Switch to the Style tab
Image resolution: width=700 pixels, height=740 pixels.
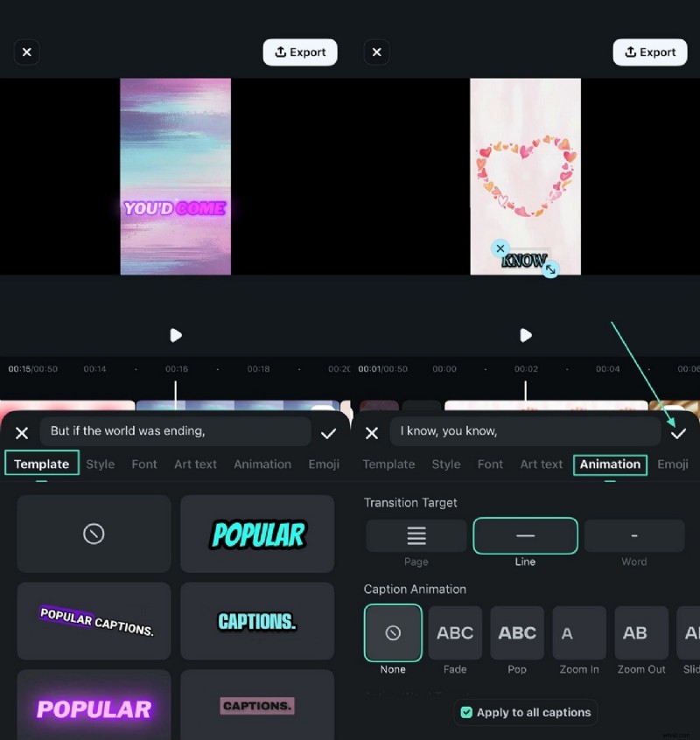click(x=100, y=464)
